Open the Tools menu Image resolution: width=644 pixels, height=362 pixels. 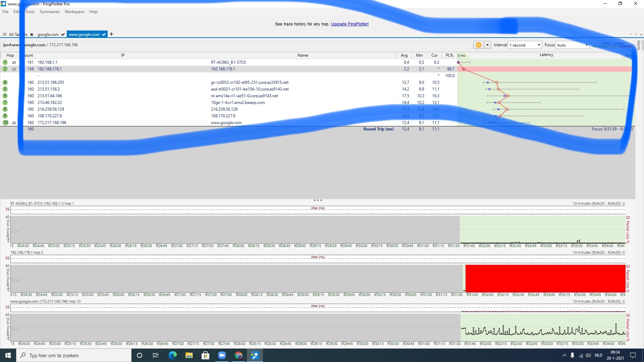click(x=30, y=12)
